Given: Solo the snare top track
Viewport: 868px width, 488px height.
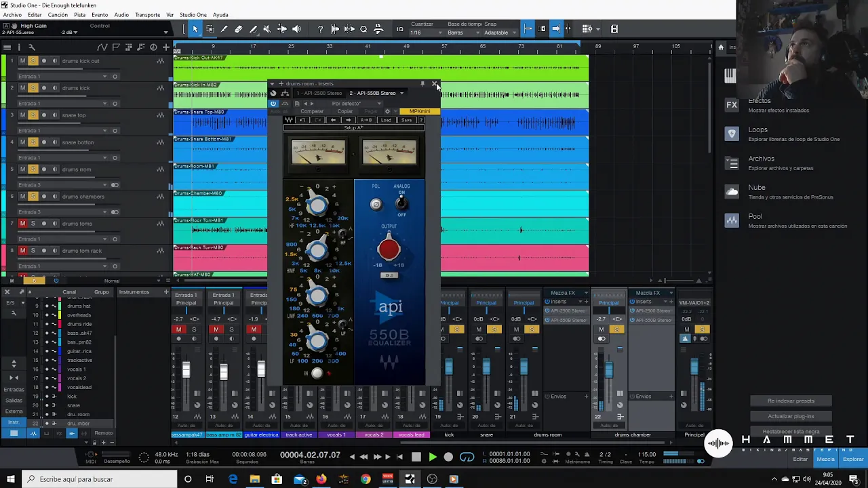Looking at the screenshot, I should point(33,115).
